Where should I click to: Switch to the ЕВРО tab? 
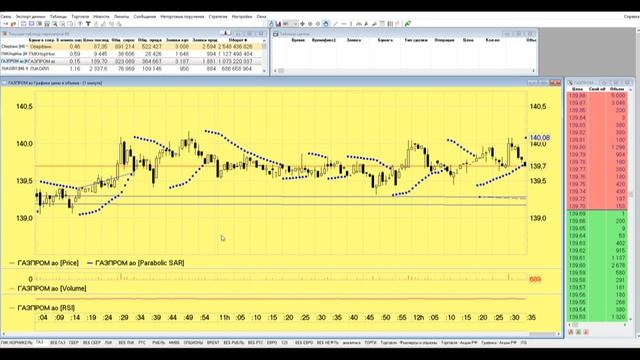coord(272,342)
